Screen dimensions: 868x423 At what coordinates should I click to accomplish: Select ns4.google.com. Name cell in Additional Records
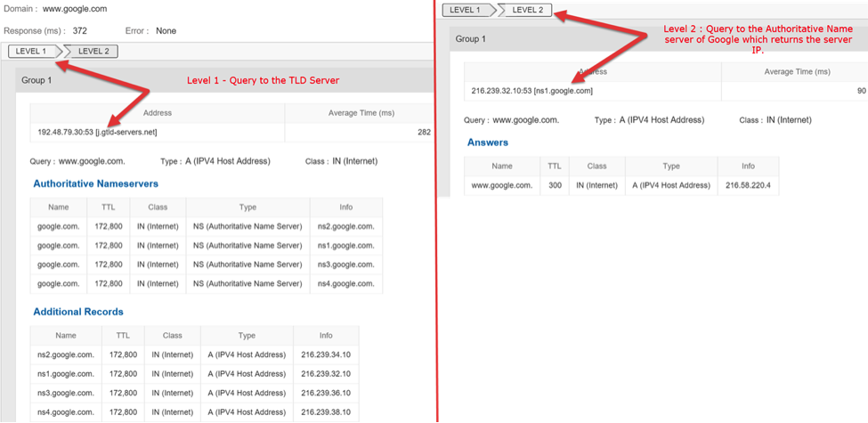[66, 412]
